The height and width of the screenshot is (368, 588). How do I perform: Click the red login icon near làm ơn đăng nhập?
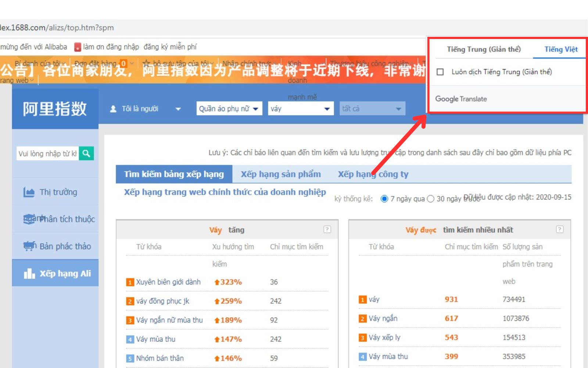[78, 47]
